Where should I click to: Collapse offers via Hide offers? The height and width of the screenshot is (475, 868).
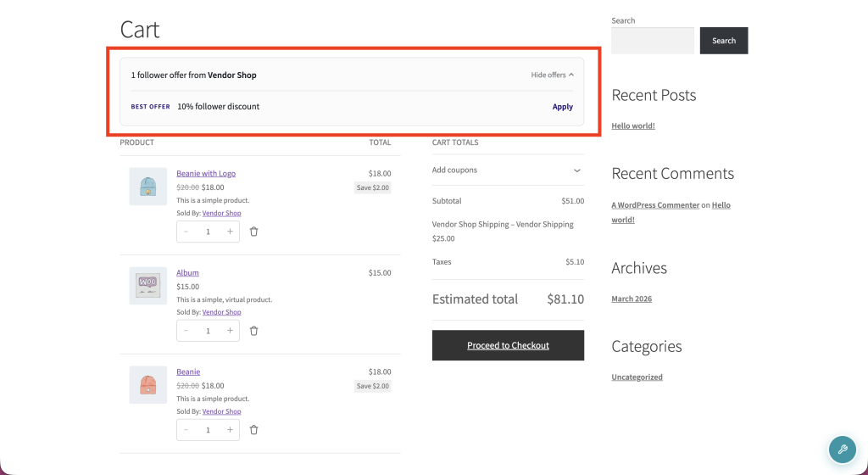pos(552,75)
